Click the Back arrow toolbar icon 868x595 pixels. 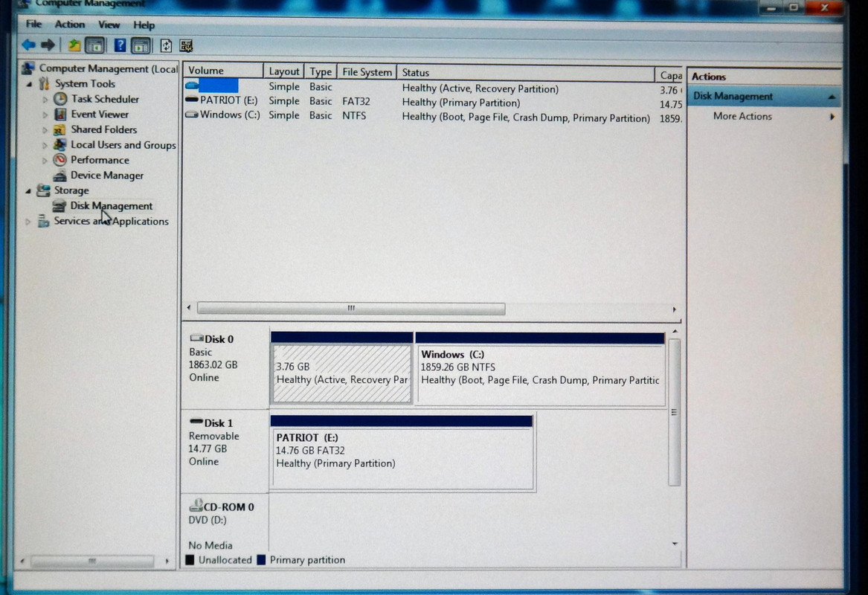tap(28, 45)
